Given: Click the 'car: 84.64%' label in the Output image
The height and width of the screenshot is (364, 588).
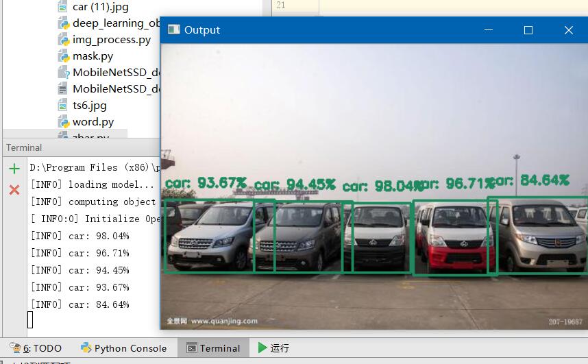Looking at the screenshot, I should [532, 180].
